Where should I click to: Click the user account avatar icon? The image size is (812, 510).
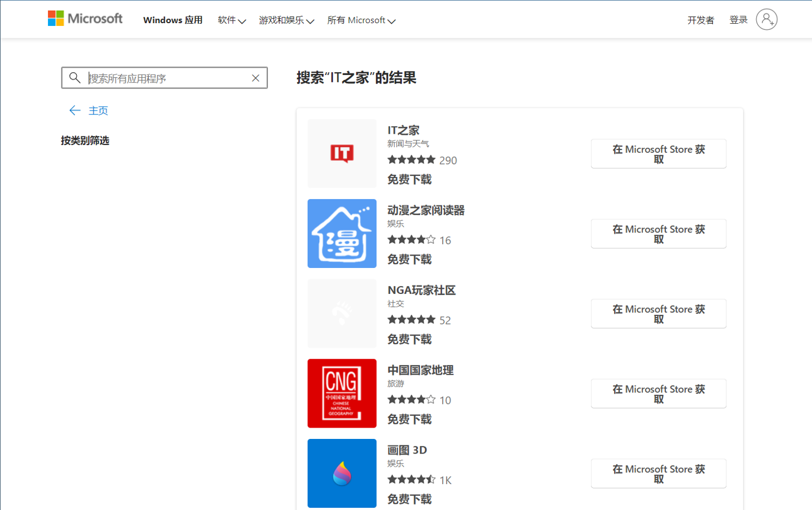pyautogui.click(x=766, y=20)
